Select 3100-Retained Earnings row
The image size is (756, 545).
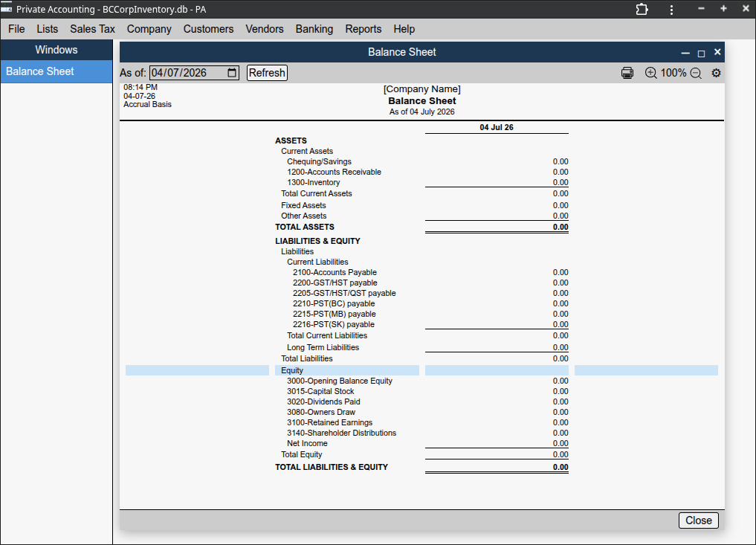click(x=422, y=423)
